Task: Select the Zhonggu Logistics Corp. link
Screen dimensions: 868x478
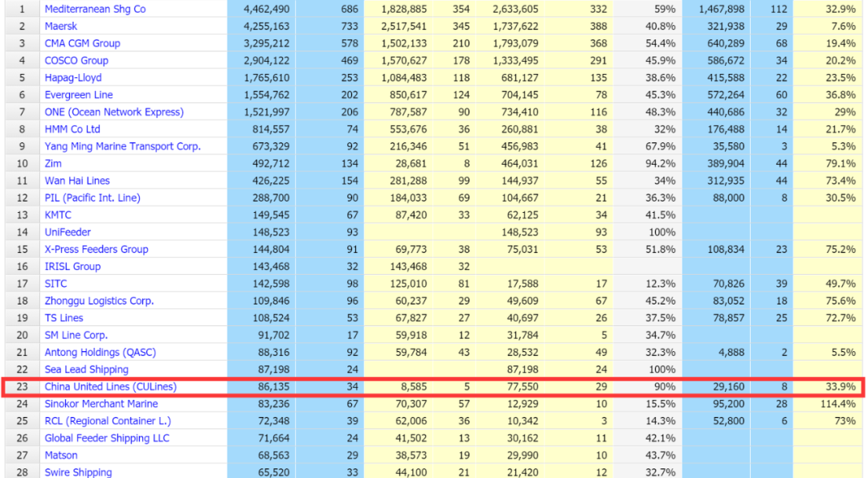Action: pyautogui.click(x=99, y=300)
